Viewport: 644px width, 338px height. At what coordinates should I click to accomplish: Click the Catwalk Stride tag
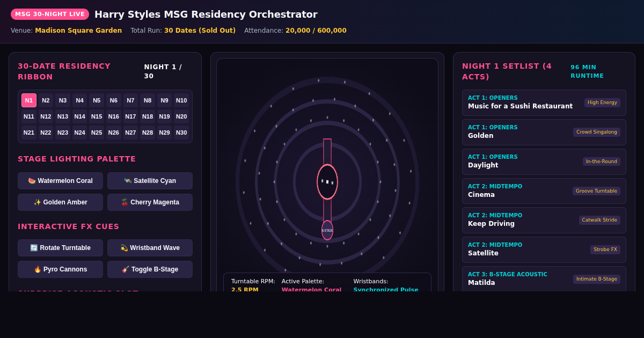[x=599, y=220]
